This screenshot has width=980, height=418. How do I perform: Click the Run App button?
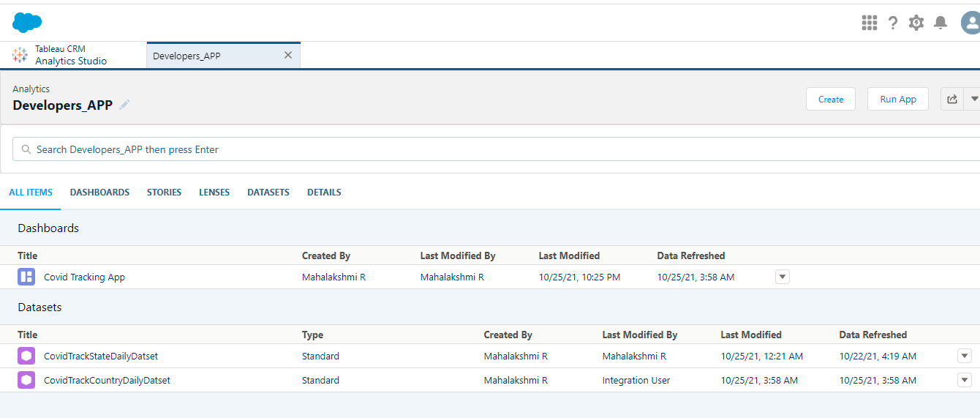[898, 99]
